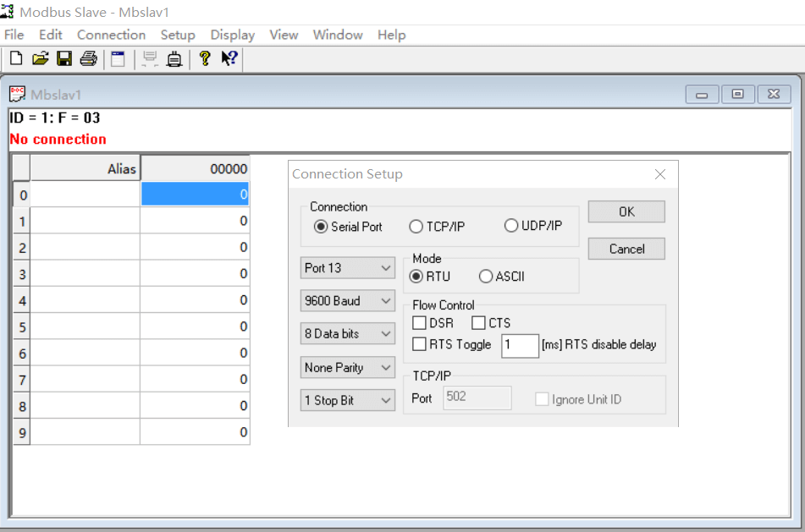
Task: Click the red No connection status text
Action: [x=58, y=139]
